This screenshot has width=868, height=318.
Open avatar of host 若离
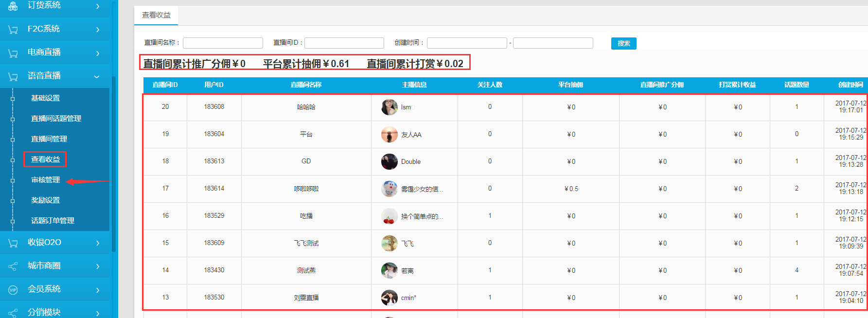[390, 270]
